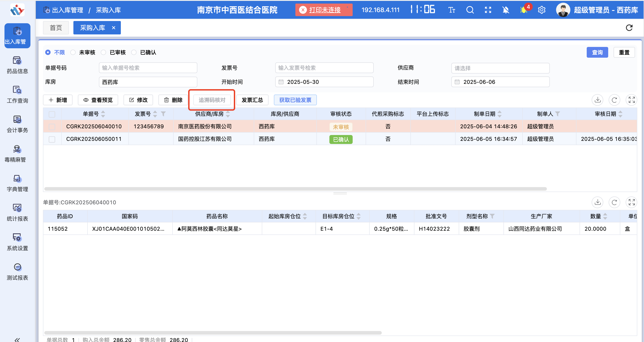Open the 统计报表 sidebar module
644x342 pixels.
(17, 212)
